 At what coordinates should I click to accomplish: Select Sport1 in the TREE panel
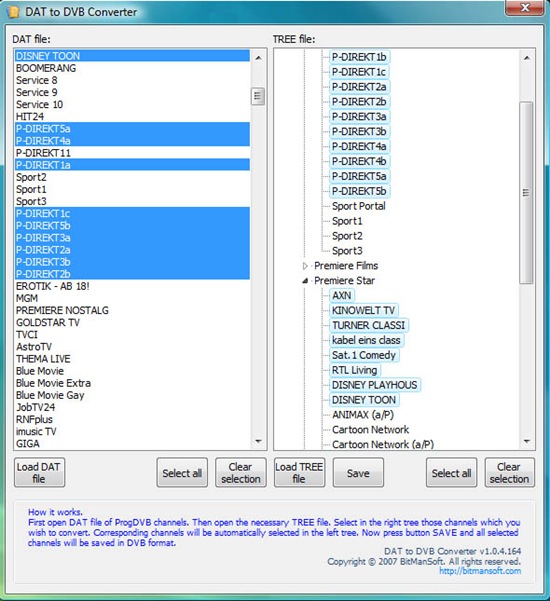tap(347, 221)
